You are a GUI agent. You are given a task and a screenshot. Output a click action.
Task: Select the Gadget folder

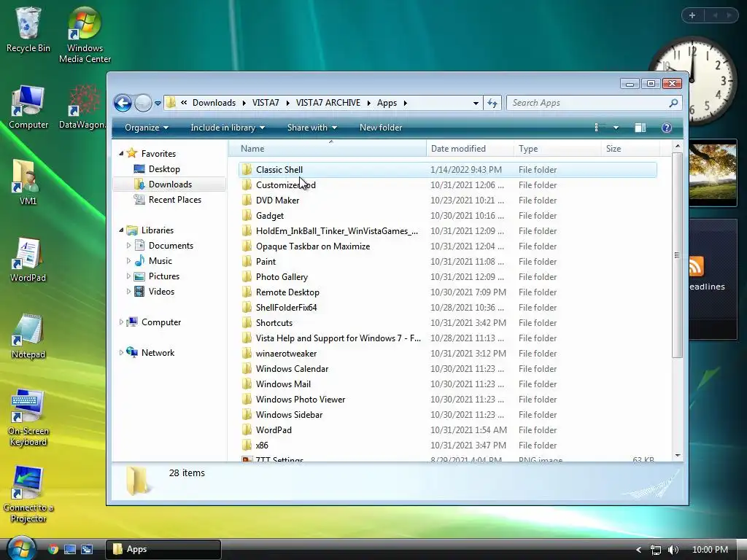click(447, 216)
